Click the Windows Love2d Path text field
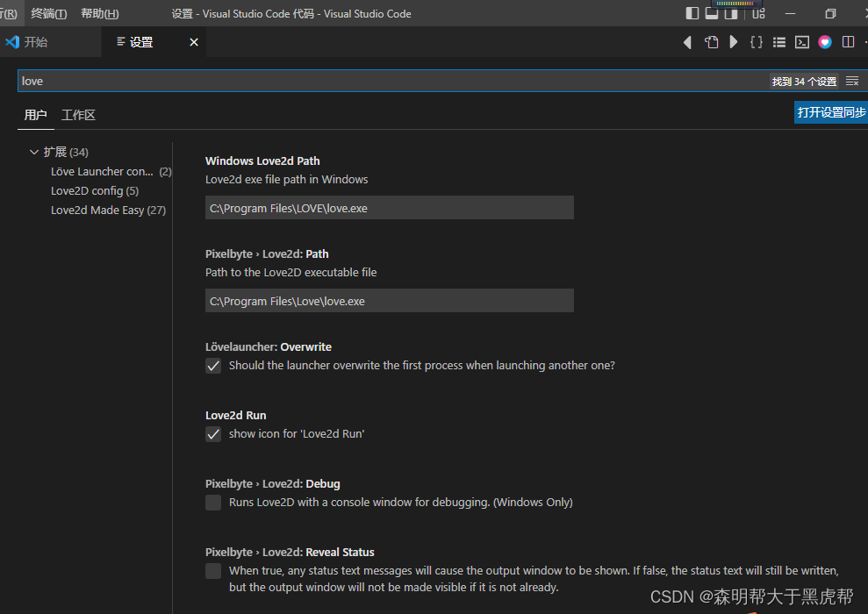The height and width of the screenshot is (614, 868). point(389,208)
